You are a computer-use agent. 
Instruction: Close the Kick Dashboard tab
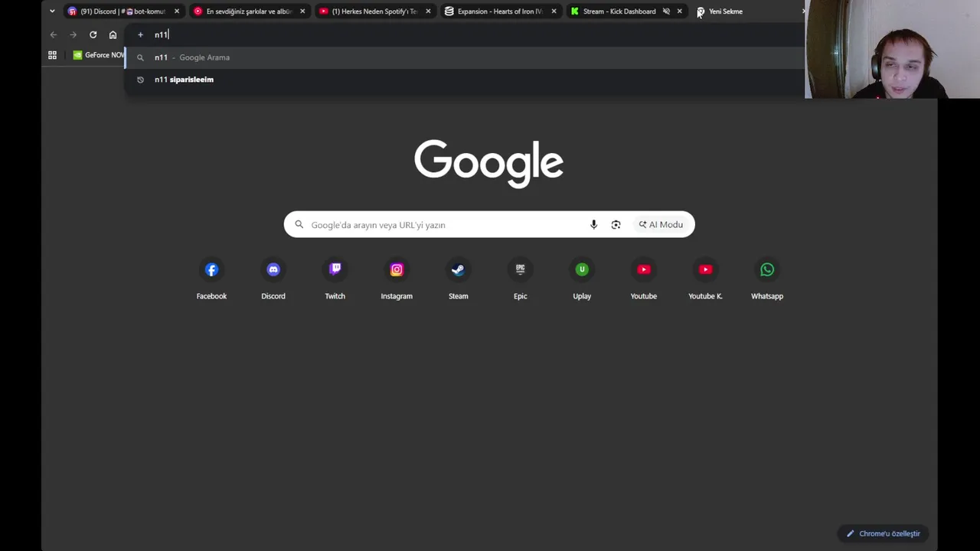pyautogui.click(x=679, y=11)
